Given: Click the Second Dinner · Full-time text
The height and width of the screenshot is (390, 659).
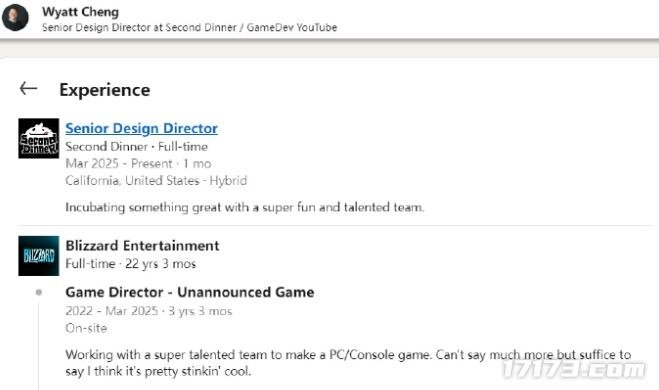Looking at the screenshot, I should click(137, 147).
